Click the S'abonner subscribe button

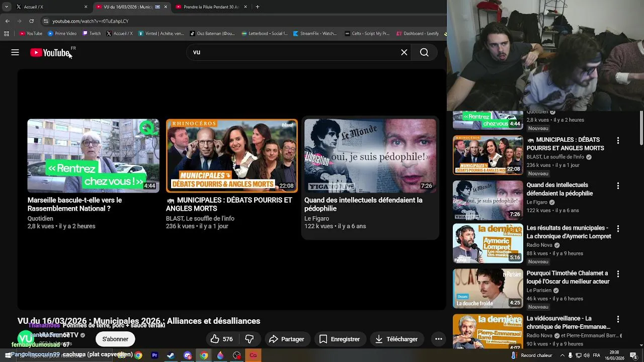pyautogui.click(x=115, y=339)
